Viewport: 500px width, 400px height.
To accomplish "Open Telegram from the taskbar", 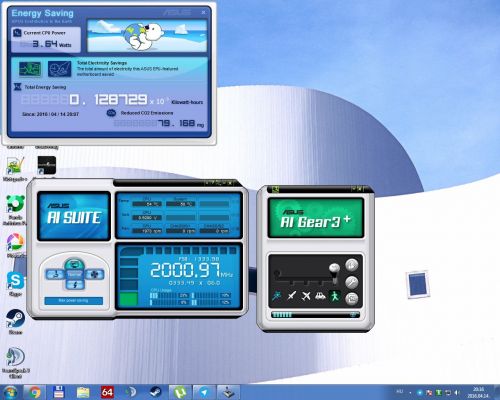I will coord(204,392).
